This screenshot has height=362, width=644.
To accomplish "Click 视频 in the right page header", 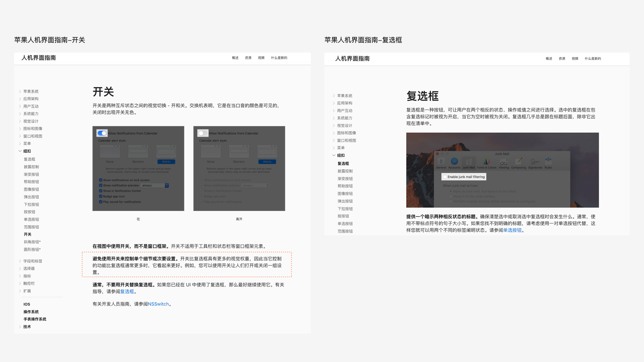I will pyautogui.click(x=575, y=59).
